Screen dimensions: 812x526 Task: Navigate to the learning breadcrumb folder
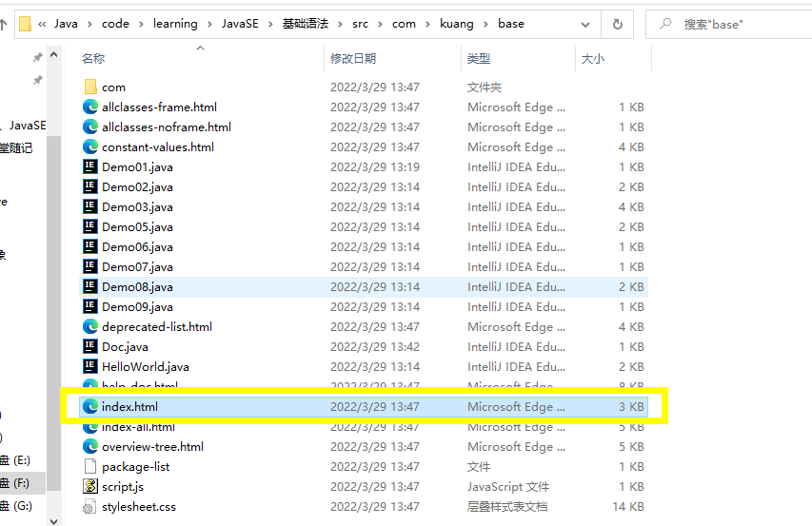175,24
